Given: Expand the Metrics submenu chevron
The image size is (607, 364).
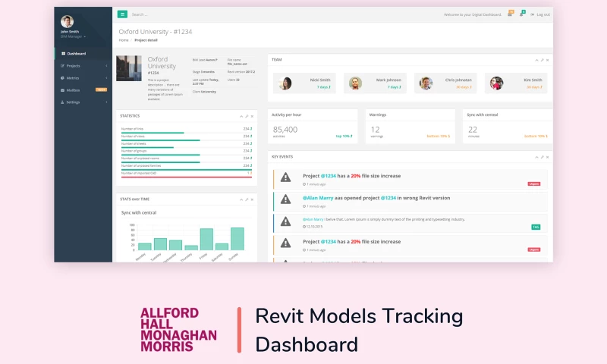Looking at the screenshot, I should click(106, 78).
